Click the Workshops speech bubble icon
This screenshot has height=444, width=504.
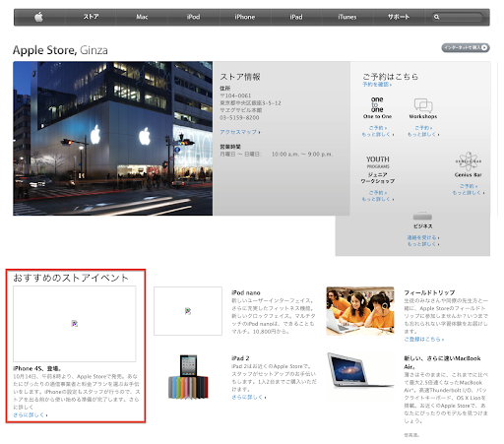pos(423,105)
